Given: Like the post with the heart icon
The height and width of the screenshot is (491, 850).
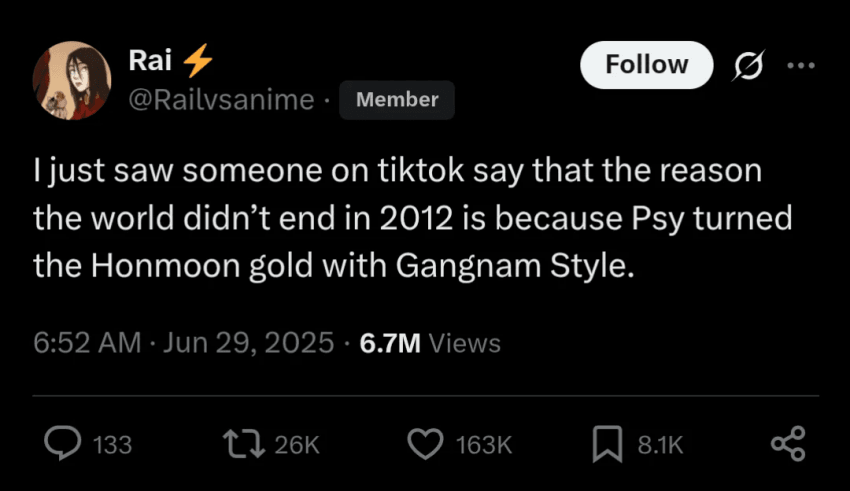Looking at the screenshot, I should (x=425, y=444).
